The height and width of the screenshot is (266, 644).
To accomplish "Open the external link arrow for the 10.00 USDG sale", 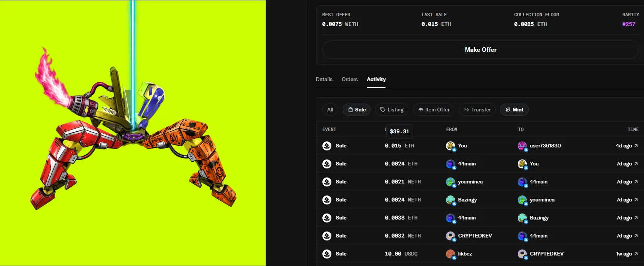I will (x=636, y=254).
